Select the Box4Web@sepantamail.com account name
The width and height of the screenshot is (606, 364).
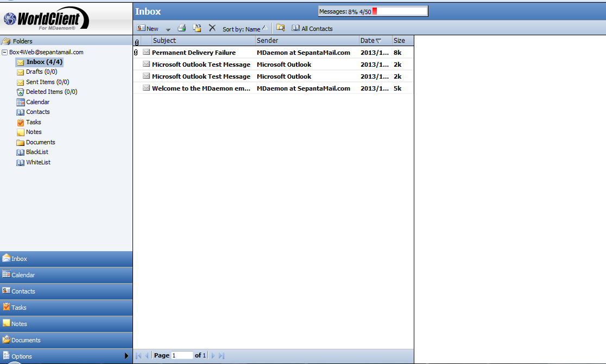46,52
